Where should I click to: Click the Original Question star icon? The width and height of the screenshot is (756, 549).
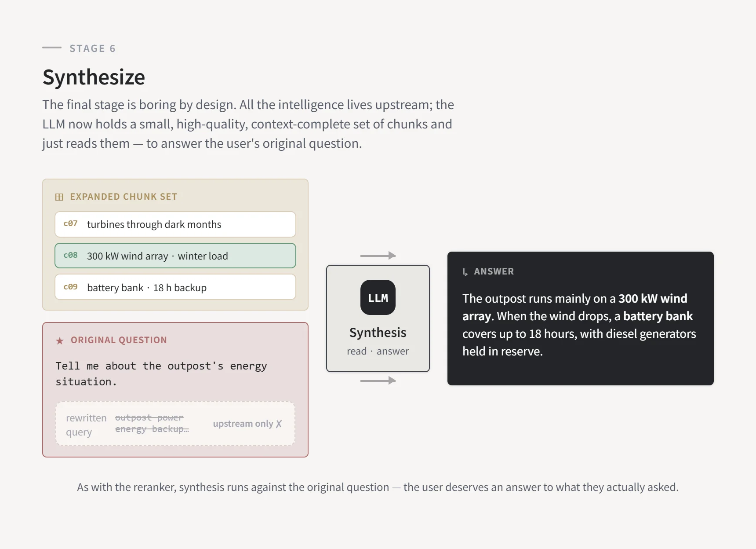pyautogui.click(x=60, y=340)
